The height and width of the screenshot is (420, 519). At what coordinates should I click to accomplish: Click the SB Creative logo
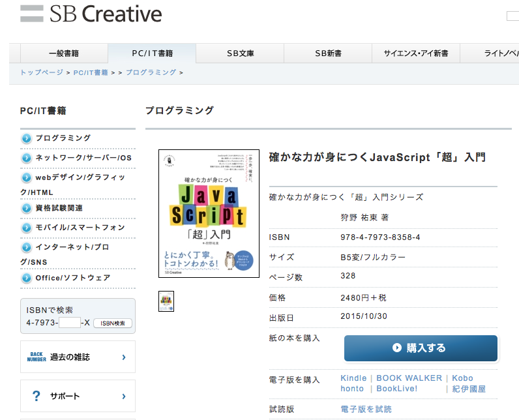(91, 14)
